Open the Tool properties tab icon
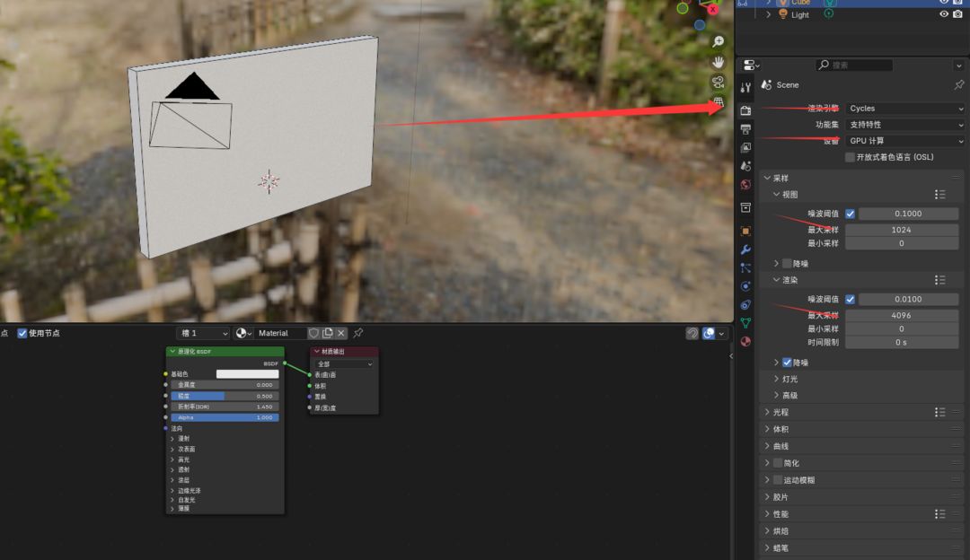Viewport: 970px width, 560px height. 745,88
